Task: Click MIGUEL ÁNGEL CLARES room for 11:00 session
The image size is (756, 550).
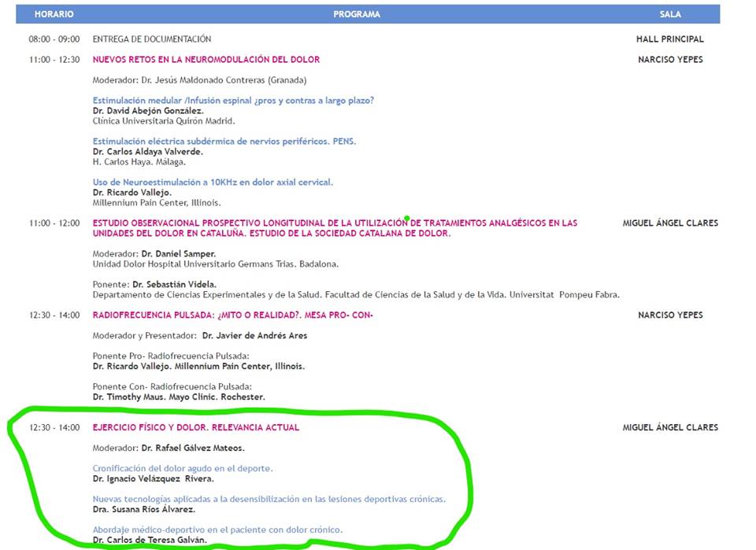Action: (670, 223)
